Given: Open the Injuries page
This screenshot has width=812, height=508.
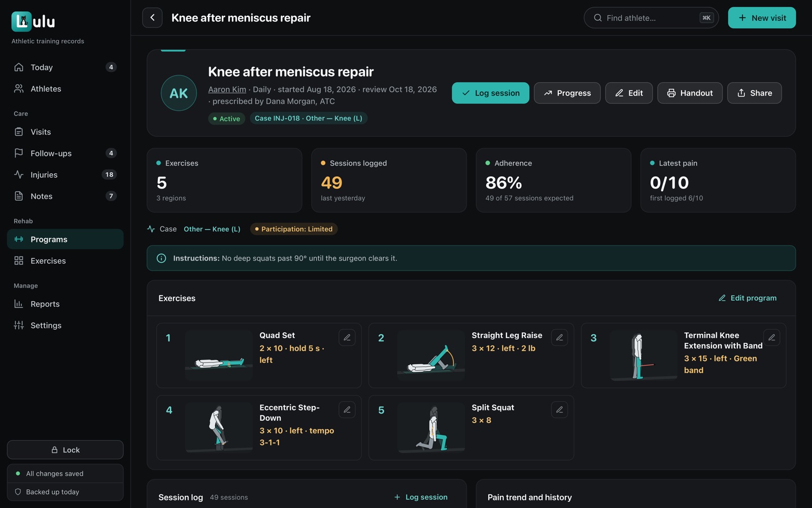Looking at the screenshot, I should pos(65,174).
